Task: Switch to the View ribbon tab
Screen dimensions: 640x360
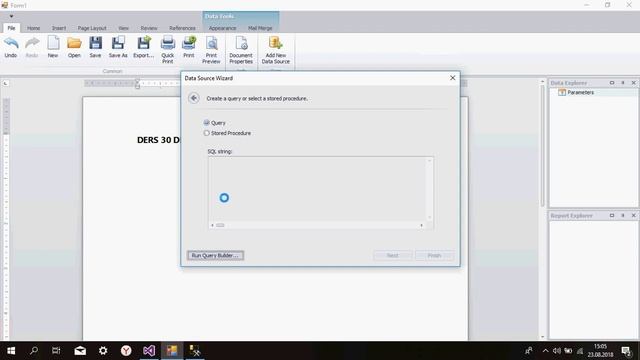Action: 123,28
